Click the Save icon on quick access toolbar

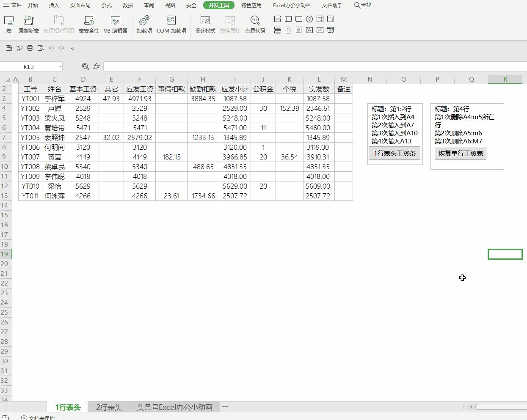[9, 48]
